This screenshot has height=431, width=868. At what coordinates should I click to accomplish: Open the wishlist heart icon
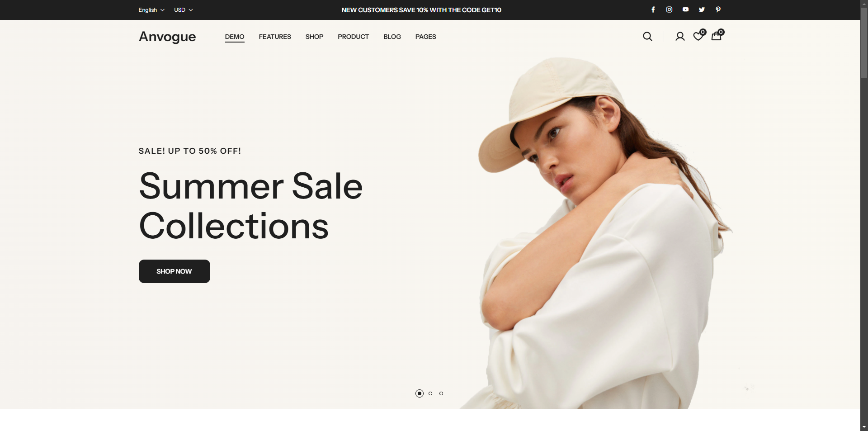click(698, 36)
